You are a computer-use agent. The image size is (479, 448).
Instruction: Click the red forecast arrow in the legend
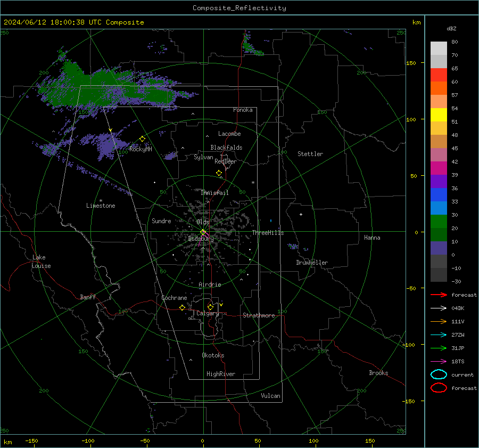pos(439,295)
